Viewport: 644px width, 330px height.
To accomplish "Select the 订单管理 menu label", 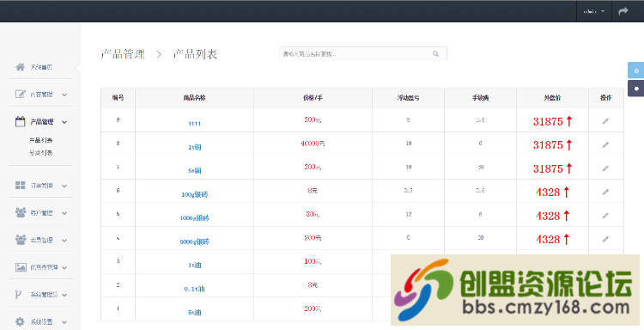I will [41, 186].
